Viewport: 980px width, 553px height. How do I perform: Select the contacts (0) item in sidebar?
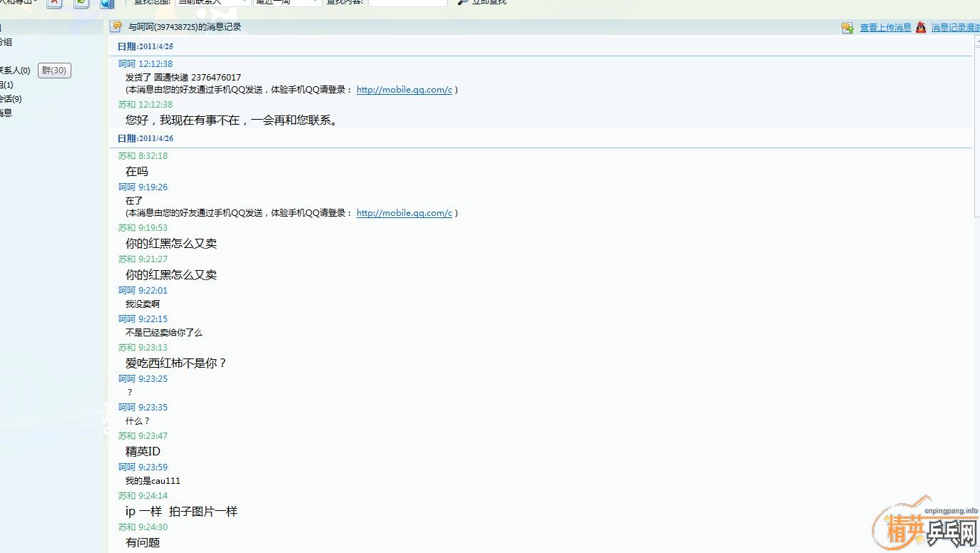tap(14, 71)
